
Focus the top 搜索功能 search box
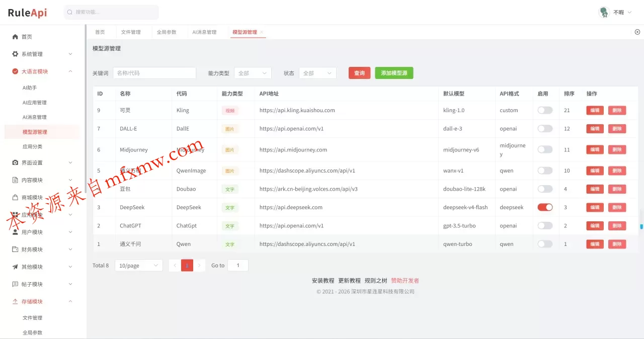[111, 12]
